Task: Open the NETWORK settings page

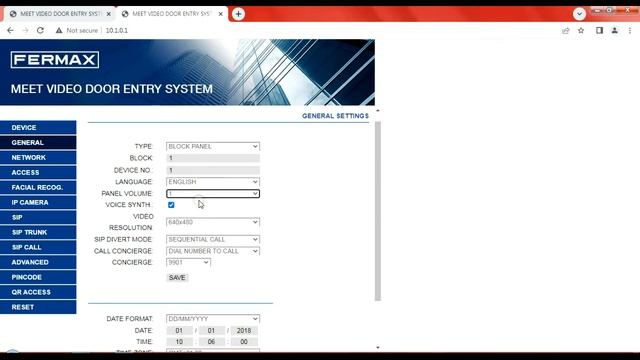Action: [38, 158]
